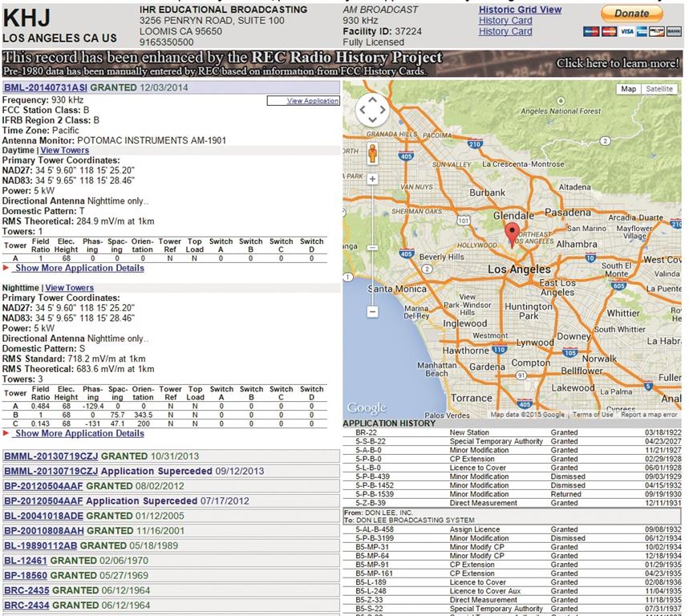The image size is (689, 616).
Task: Expand Show More Application Details for Nighttime
Action: pyautogui.click(x=79, y=433)
